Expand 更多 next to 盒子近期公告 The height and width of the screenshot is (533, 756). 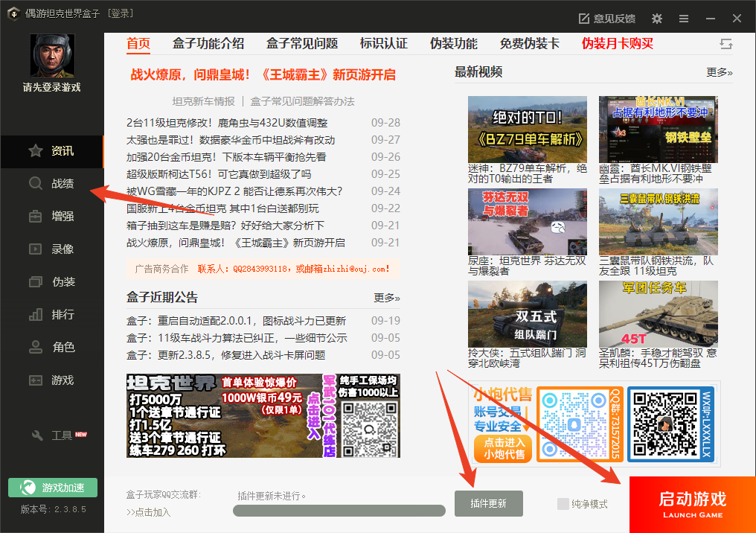386,298
